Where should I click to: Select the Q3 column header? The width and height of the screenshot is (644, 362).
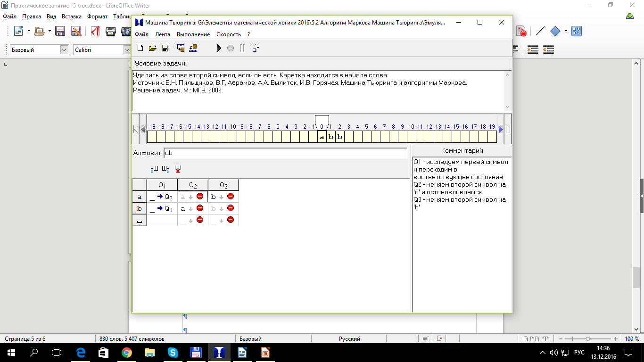tap(223, 185)
